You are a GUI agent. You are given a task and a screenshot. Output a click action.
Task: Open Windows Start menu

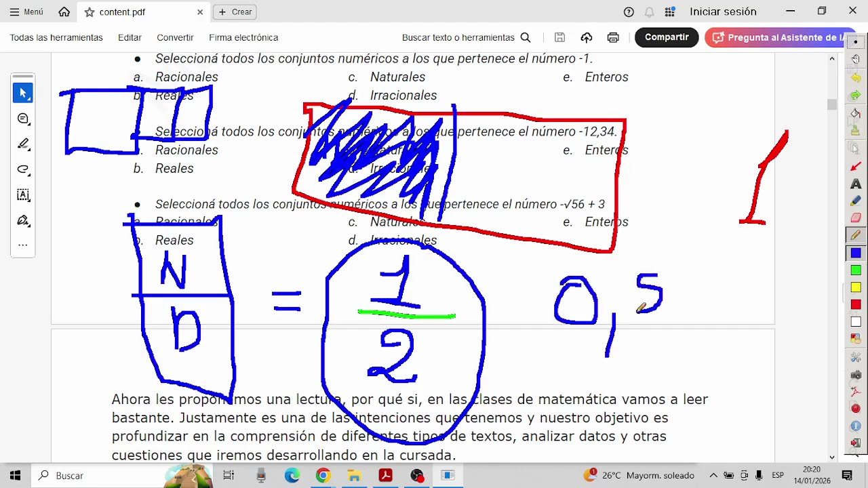click(x=15, y=476)
